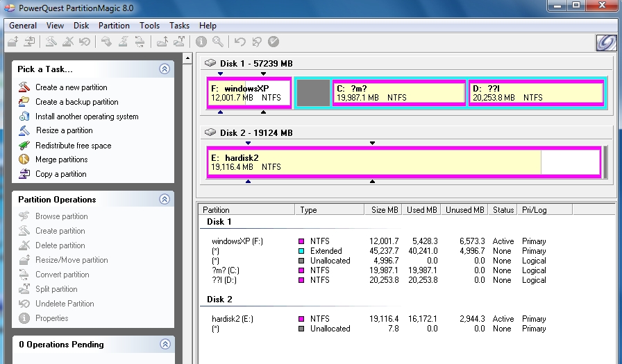Click the Disk 2 drive icon in disk map
This screenshot has height=364, width=622.
tap(210, 132)
